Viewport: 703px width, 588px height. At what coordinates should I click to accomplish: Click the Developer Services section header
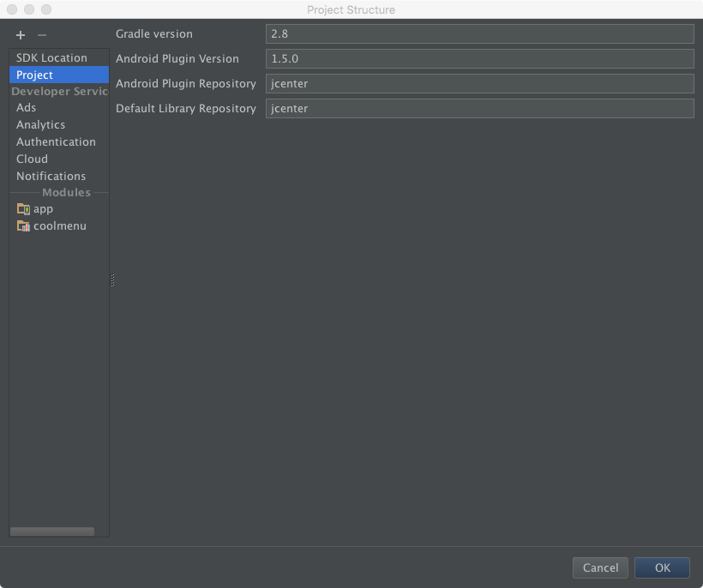pyautogui.click(x=60, y=92)
